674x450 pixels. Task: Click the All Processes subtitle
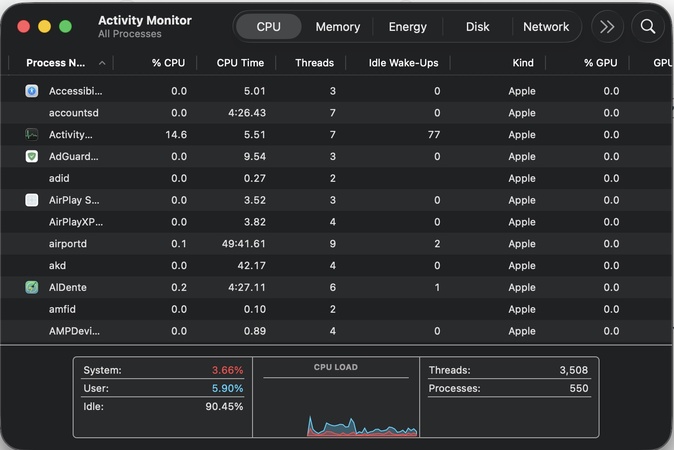(130, 34)
